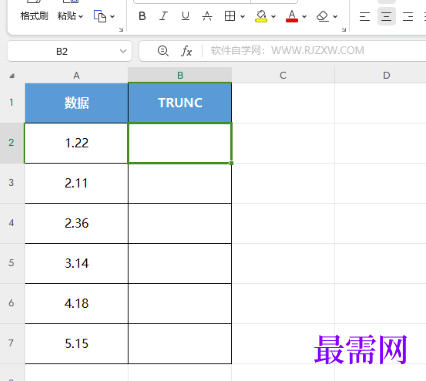The height and width of the screenshot is (381, 426).
Task: Apply yellow fill color bucket
Action: [261, 16]
